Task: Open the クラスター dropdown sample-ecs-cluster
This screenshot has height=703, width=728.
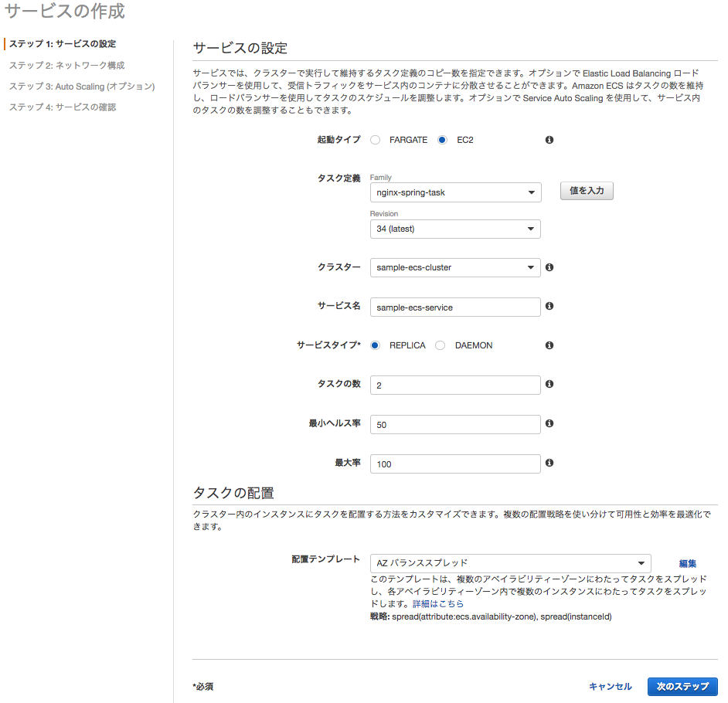Action: click(x=455, y=267)
